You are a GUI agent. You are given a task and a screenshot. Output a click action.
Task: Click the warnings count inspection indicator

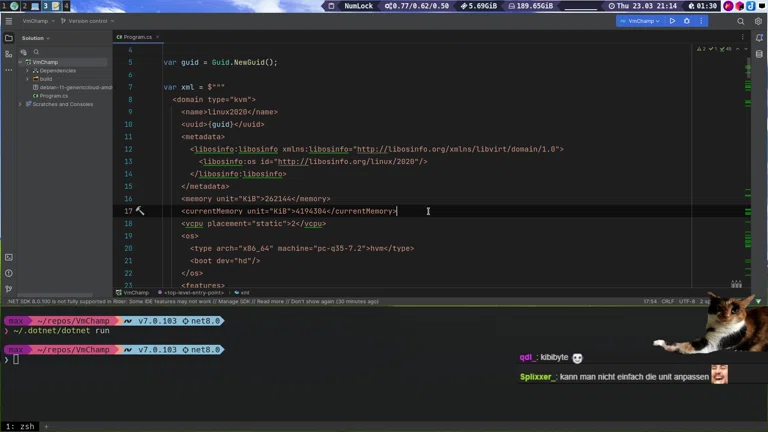point(701,49)
